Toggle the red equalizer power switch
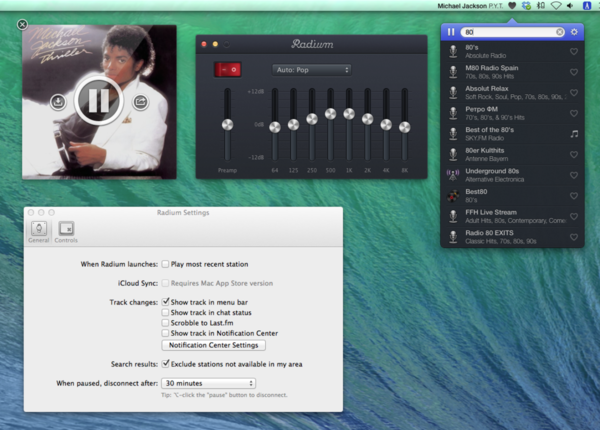The width and height of the screenshot is (600, 430). [x=227, y=69]
